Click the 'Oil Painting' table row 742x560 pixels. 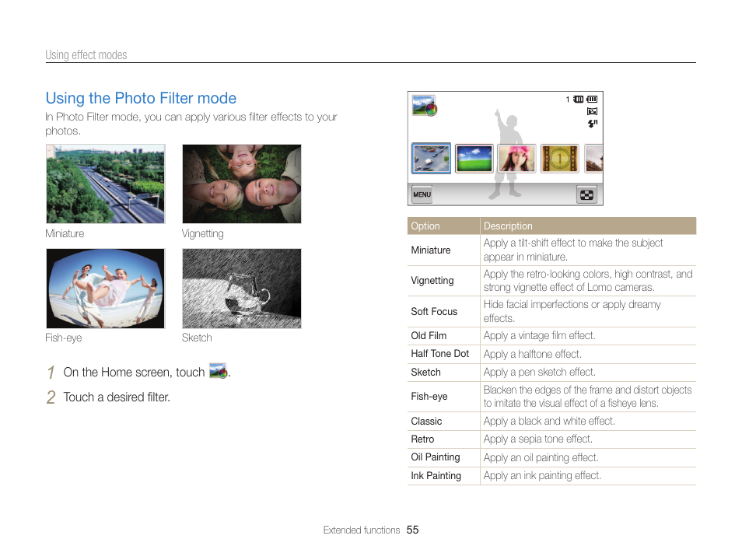click(551, 457)
